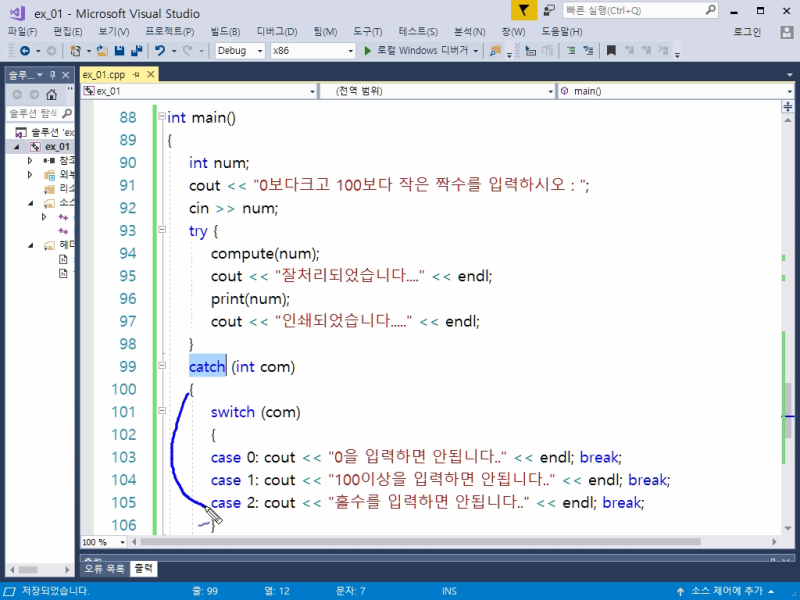The height and width of the screenshot is (600, 800).
Task: Click the editor horizontal scrollbar
Action: [x=420, y=542]
